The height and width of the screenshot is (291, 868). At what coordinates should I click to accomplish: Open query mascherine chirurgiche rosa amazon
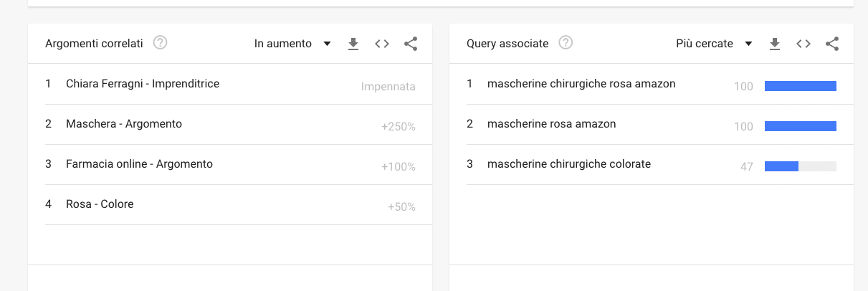point(581,84)
